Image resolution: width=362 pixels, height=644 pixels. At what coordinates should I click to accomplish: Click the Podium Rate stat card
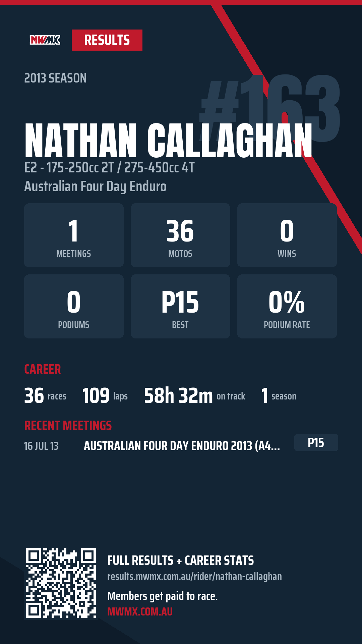(287, 306)
